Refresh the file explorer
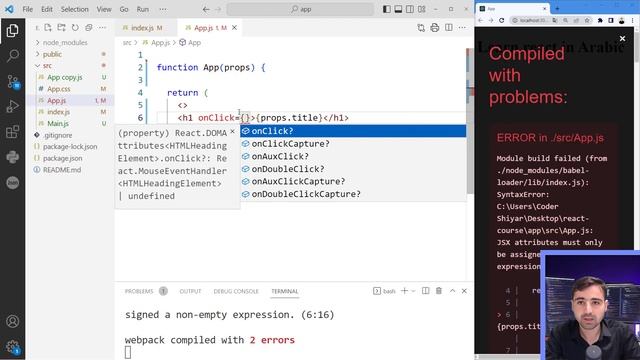 (x=75, y=28)
